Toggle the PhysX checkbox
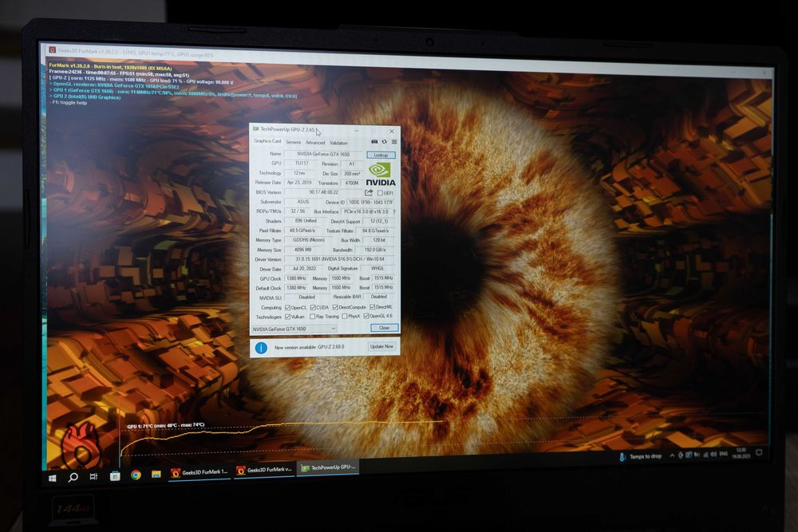The image size is (798, 532). coord(345,317)
